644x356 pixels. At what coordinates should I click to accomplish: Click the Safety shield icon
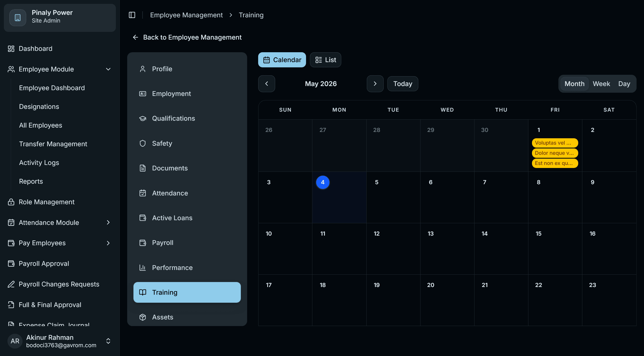point(143,143)
